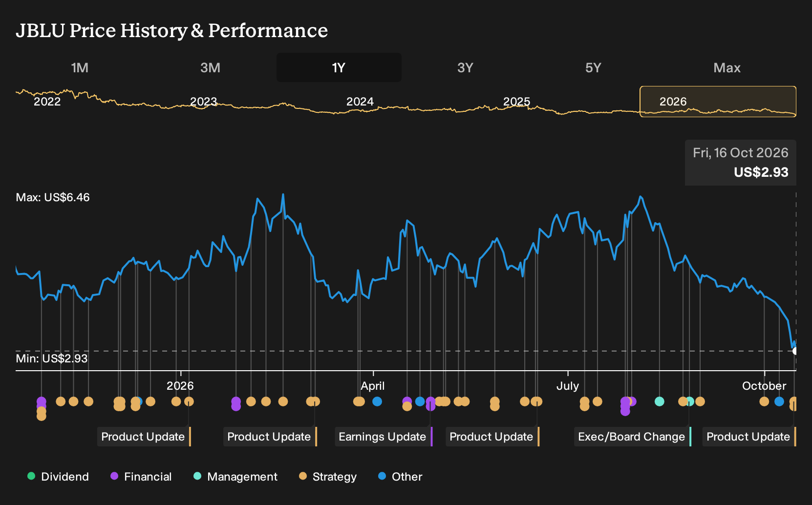
Task: Toggle the Other legend filter
Action: coord(400,477)
